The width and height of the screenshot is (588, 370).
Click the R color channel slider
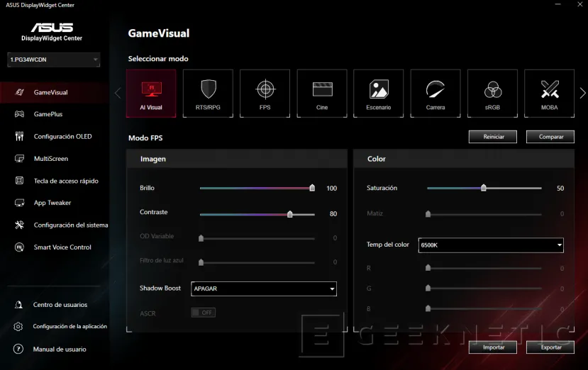(484, 268)
